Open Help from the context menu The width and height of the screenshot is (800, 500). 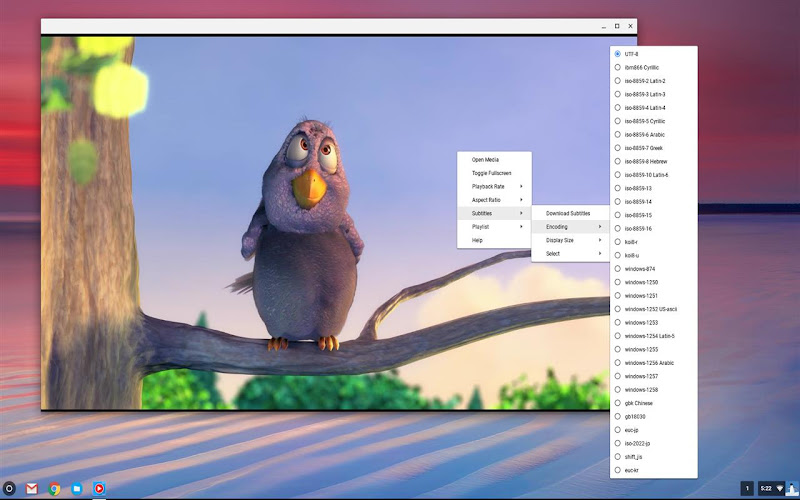(x=494, y=240)
